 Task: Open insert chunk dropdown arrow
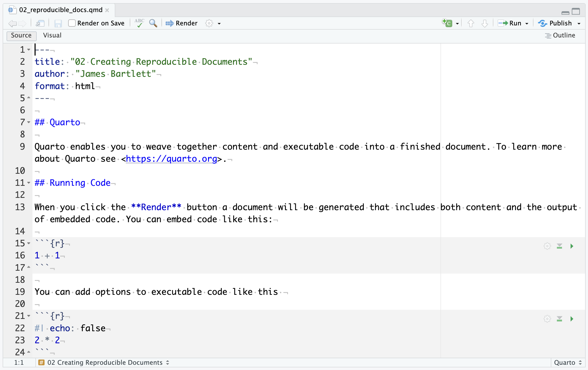[458, 24]
